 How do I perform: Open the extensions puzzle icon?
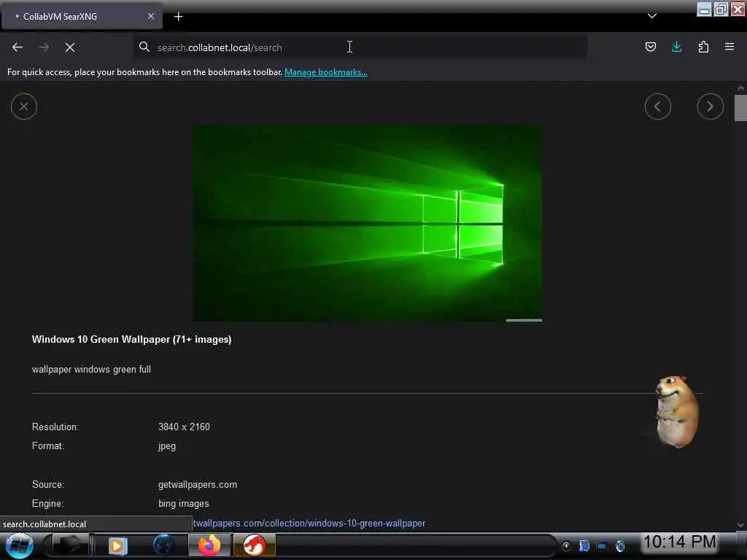click(703, 47)
